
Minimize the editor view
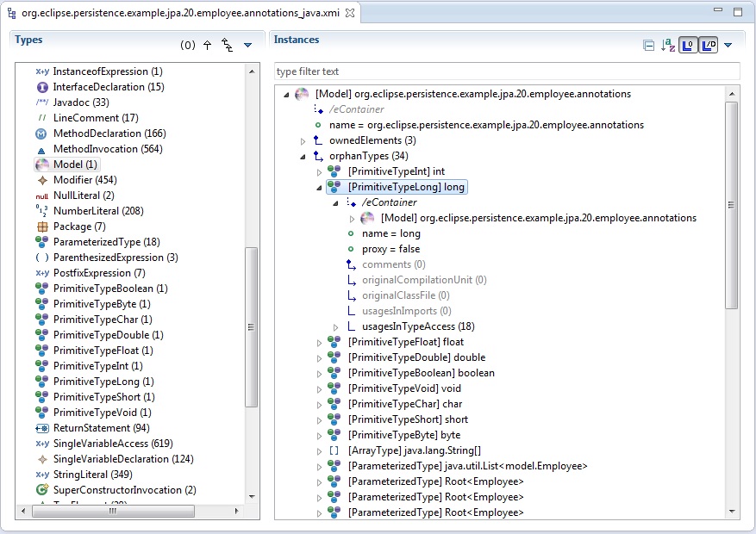(718, 10)
